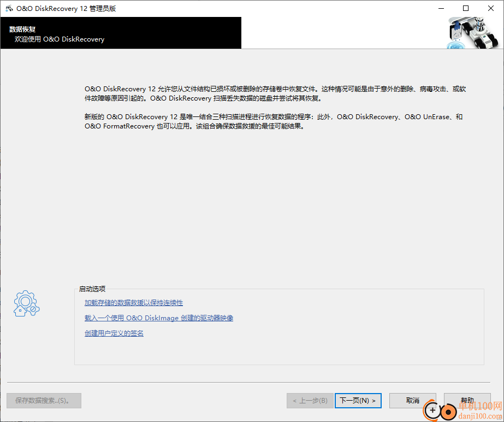Maximize the DiskRecovery window

click(466, 8)
